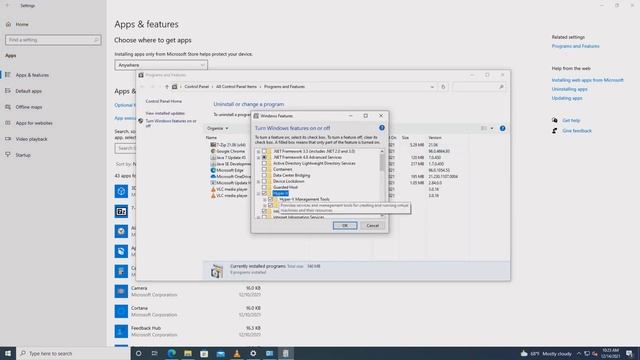Confirm Windows Features with OK

coord(345,225)
